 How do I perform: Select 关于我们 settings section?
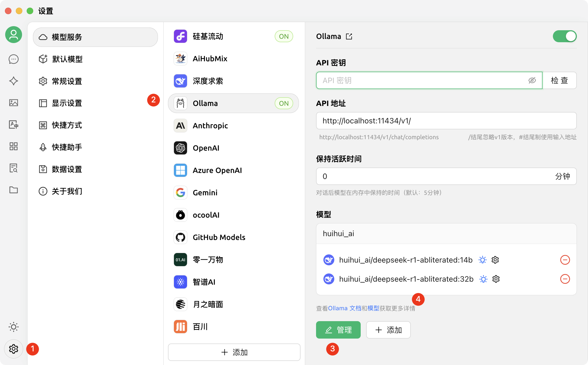[x=95, y=191]
